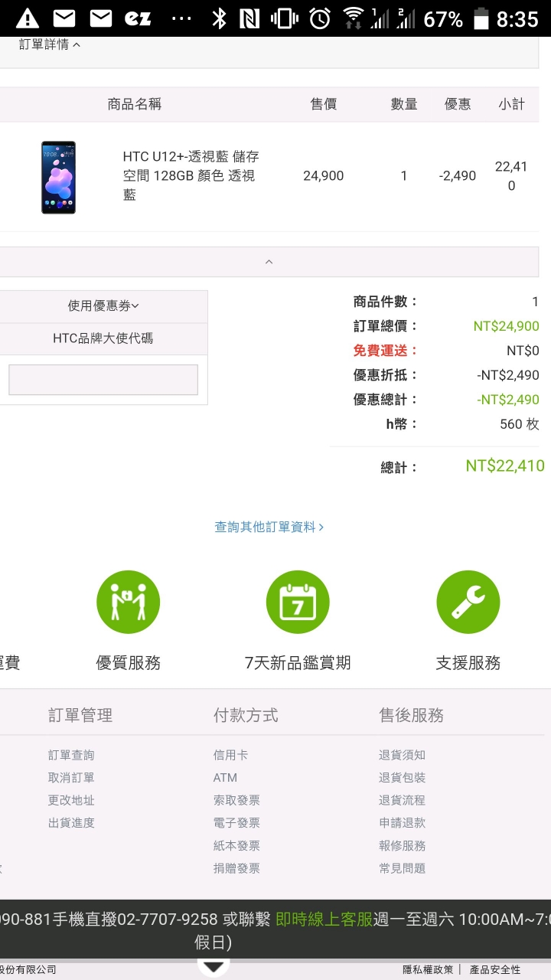Tap the 優質服務 label
This screenshot has width=551, height=980.
click(x=128, y=663)
